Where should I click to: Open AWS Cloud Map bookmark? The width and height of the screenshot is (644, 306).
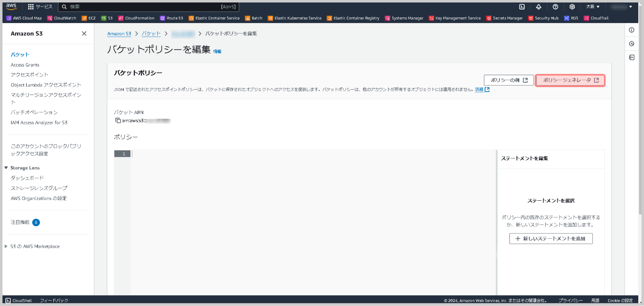point(24,18)
